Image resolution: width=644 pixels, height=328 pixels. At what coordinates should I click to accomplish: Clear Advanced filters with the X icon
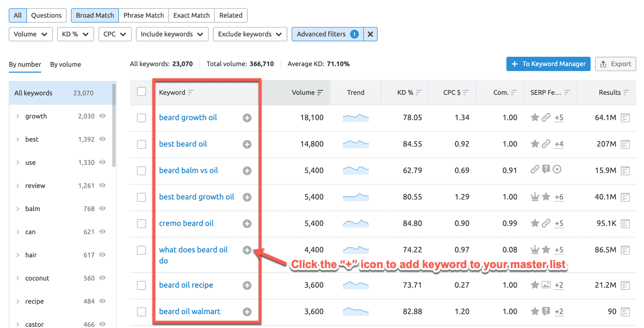click(370, 34)
